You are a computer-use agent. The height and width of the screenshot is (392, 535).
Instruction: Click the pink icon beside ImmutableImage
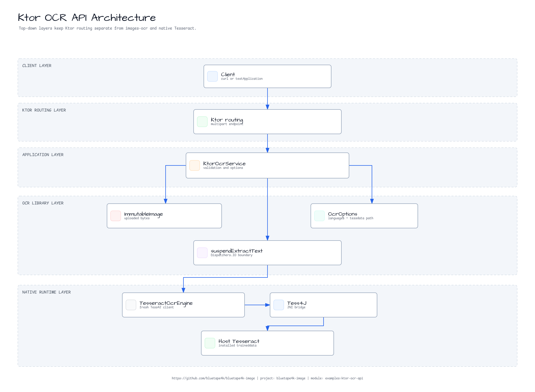pos(116,216)
